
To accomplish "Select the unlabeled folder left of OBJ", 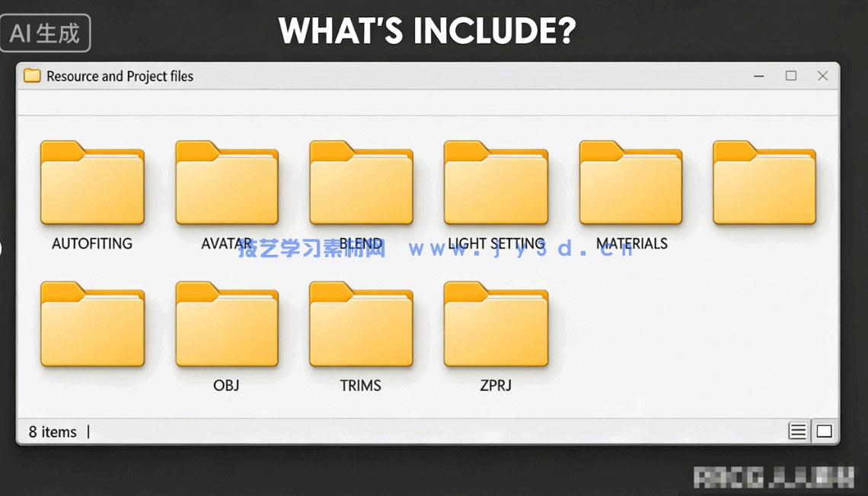I will pyautogui.click(x=92, y=325).
